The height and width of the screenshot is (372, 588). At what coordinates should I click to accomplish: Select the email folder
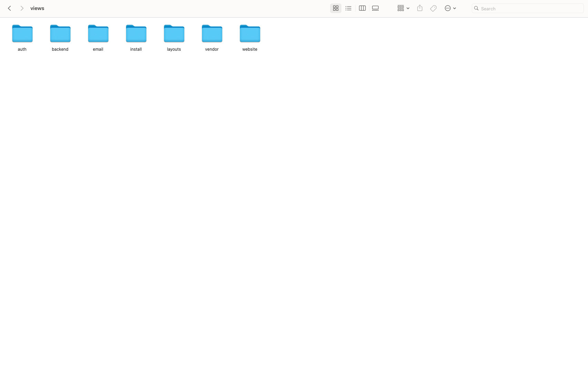tap(98, 34)
